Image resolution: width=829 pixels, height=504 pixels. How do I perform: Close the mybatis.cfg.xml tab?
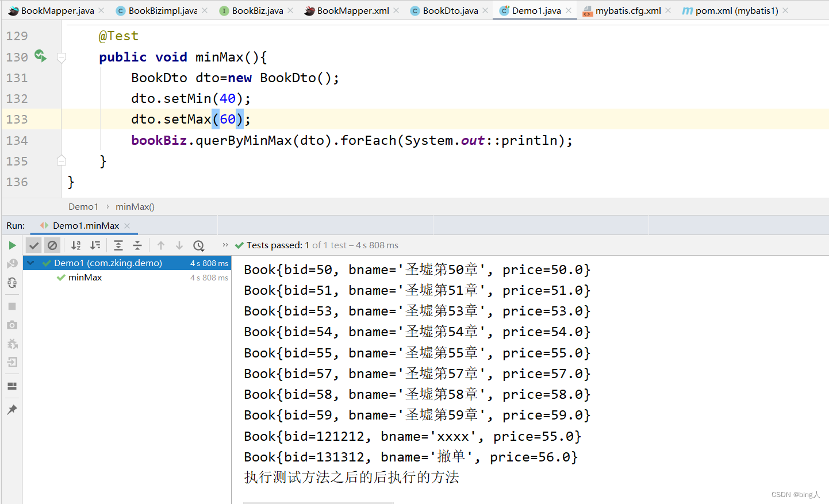click(668, 10)
